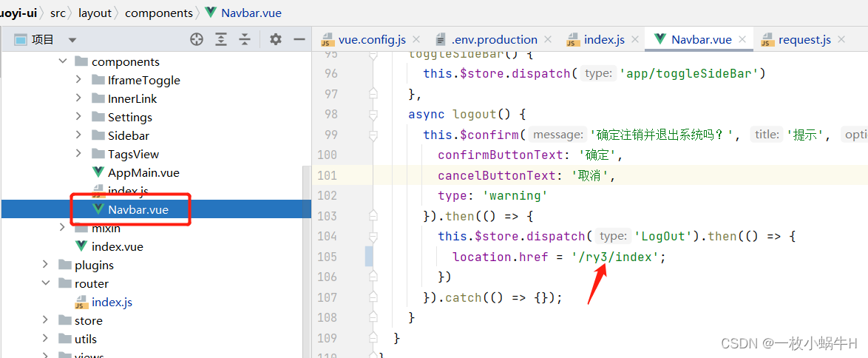Expand the IframeToggle folder

click(x=78, y=80)
